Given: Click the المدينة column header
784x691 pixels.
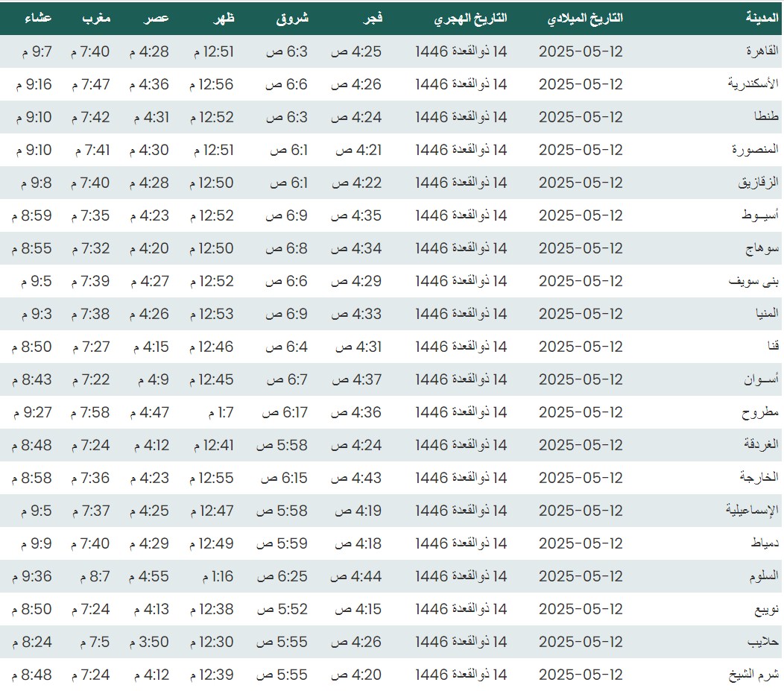Looking at the screenshot, I should pos(762,19).
